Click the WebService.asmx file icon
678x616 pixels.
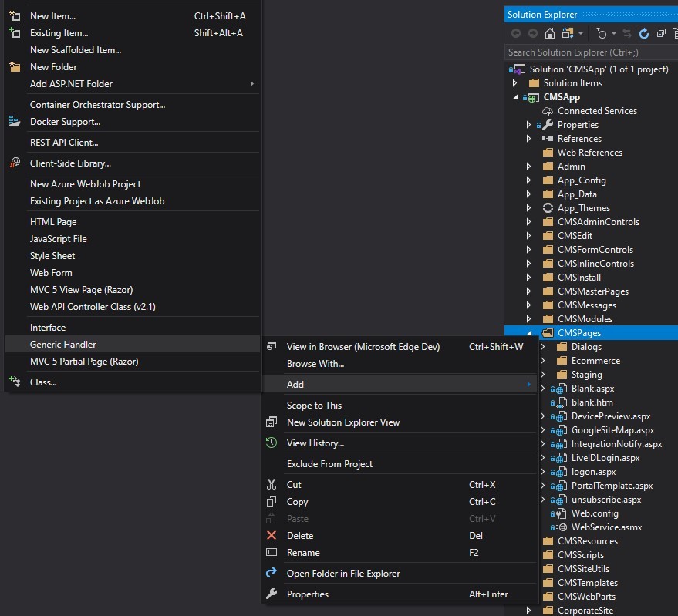click(x=562, y=527)
